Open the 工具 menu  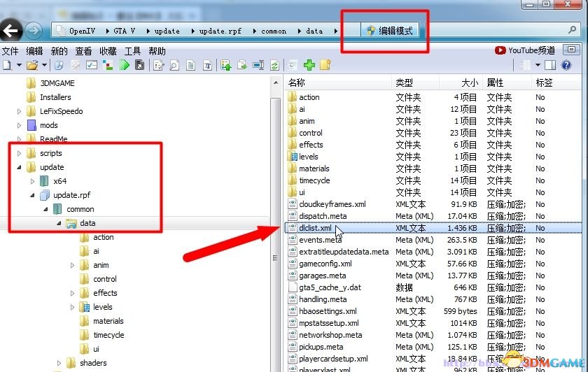pyautogui.click(x=132, y=51)
